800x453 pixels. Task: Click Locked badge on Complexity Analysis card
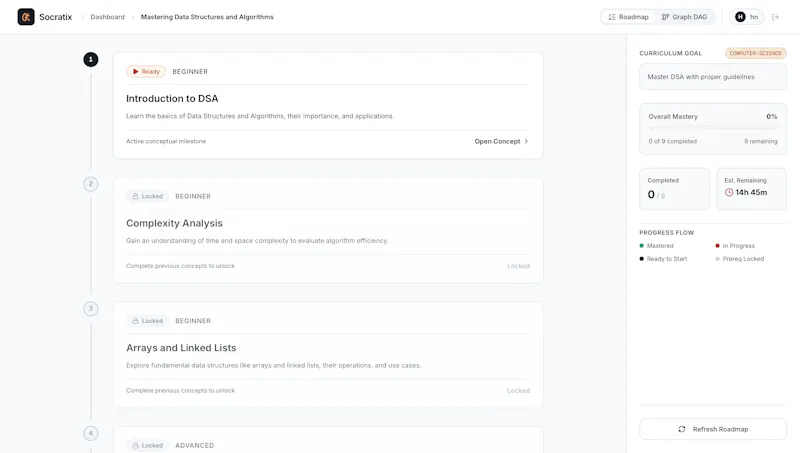coord(147,196)
